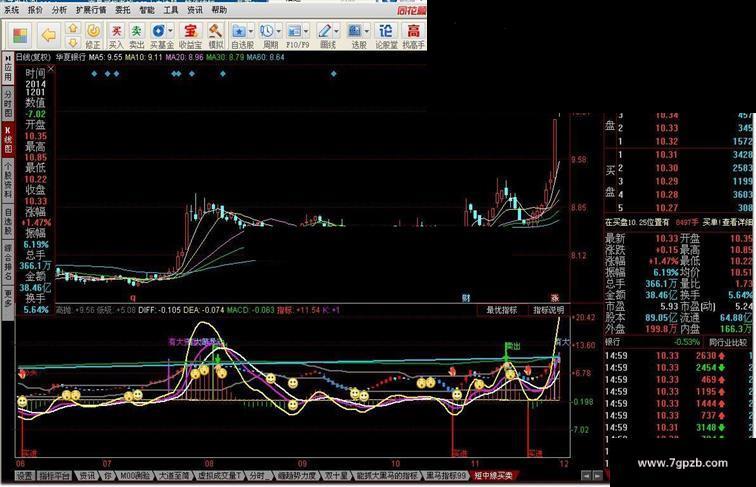Click the 修正 toolbar icon

click(x=93, y=36)
